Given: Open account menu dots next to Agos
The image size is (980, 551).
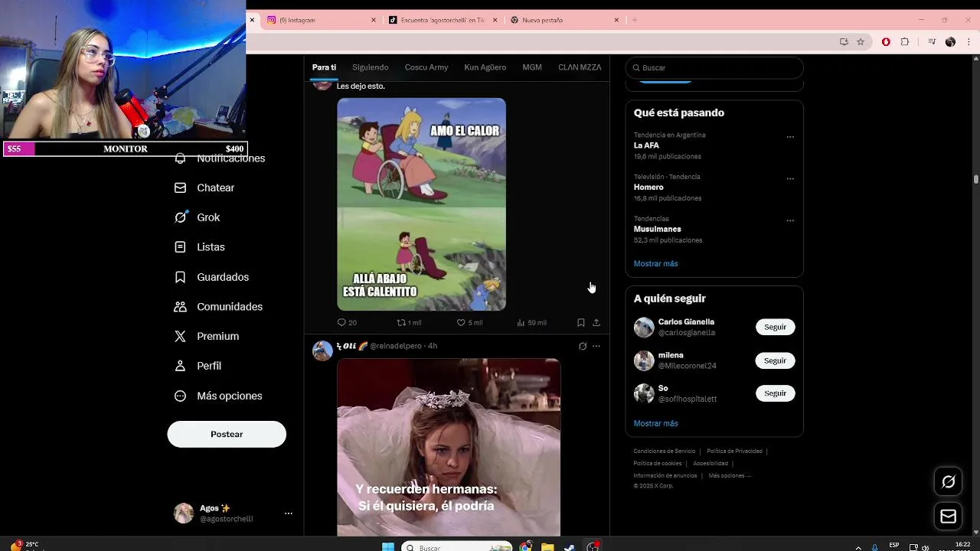Looking at the screenshot, I should click(289, 514).
